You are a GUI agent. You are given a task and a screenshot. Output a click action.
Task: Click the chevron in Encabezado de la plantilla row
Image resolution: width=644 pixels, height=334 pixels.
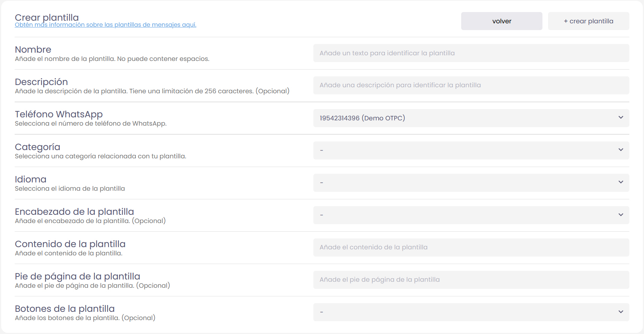click(x=621, y=215)
